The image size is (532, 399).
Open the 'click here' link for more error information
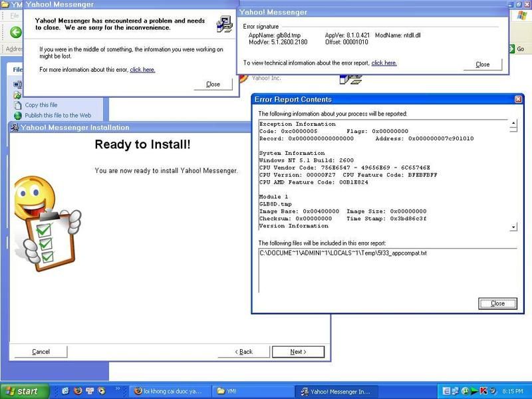pos(142,70)
